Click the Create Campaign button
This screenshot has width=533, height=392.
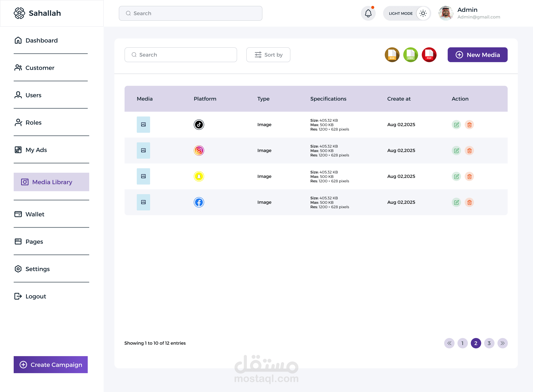coord(51,364)
